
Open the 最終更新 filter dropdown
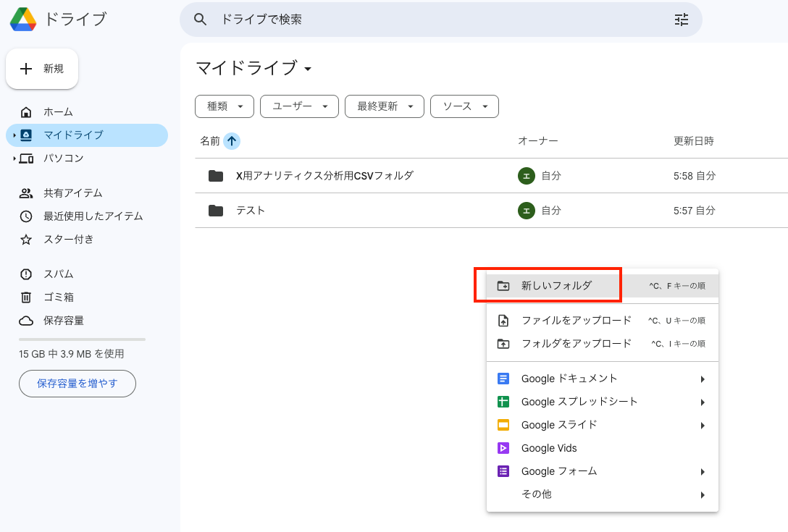(384, 106)
